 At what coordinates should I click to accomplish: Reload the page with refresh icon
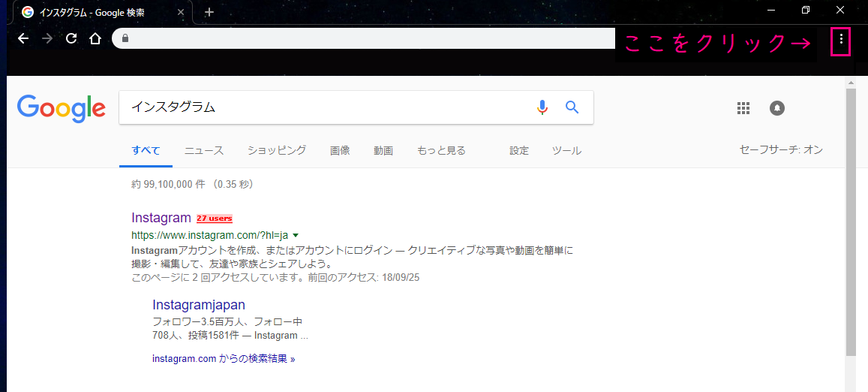coord(71,38)
